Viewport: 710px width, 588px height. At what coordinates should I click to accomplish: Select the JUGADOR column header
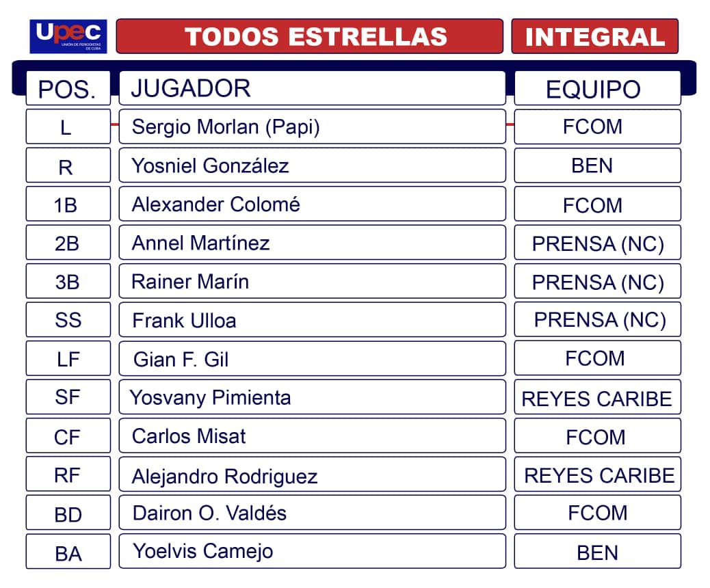tap(312, 88)
